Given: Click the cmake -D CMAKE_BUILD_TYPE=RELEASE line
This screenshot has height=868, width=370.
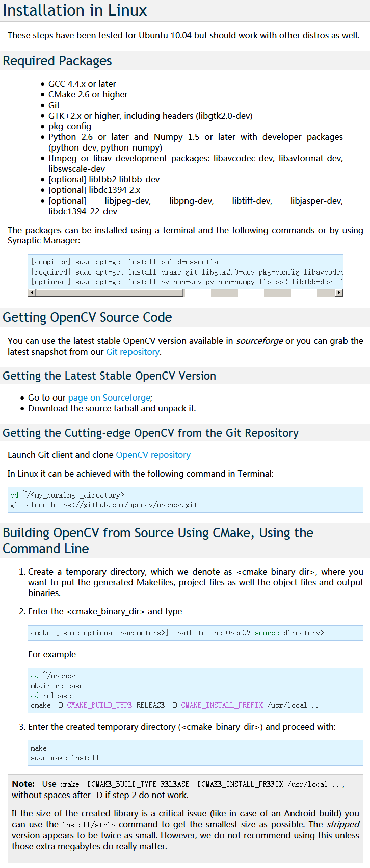Looking at the screenshot, I should click(174, 705).
